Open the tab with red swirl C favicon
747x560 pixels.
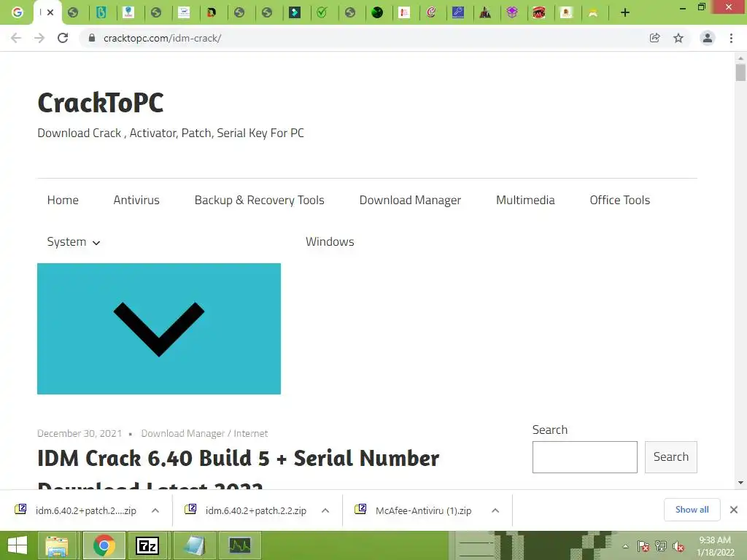click(431, 12)
